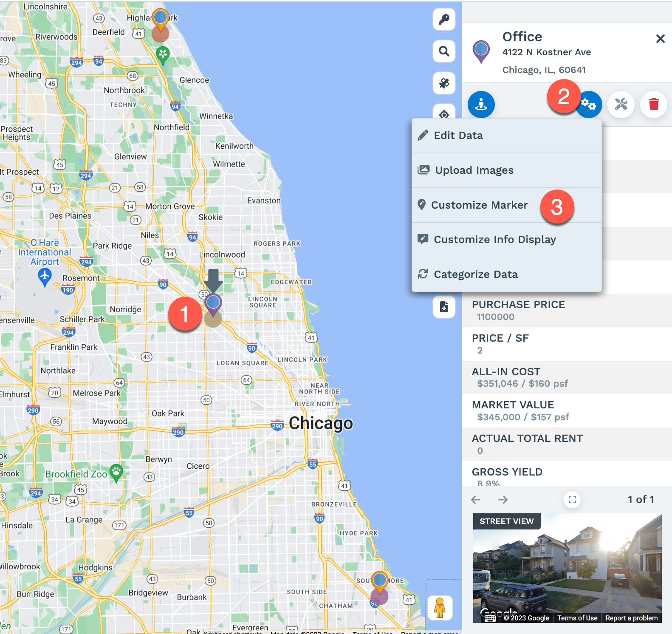
Task: Click the '1 of 1' image counter
Action: 641,500
